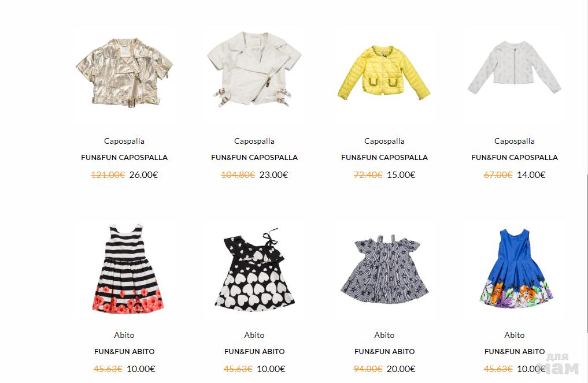
Task: Open the grey star-print dress image
Action: coord(384,268)
